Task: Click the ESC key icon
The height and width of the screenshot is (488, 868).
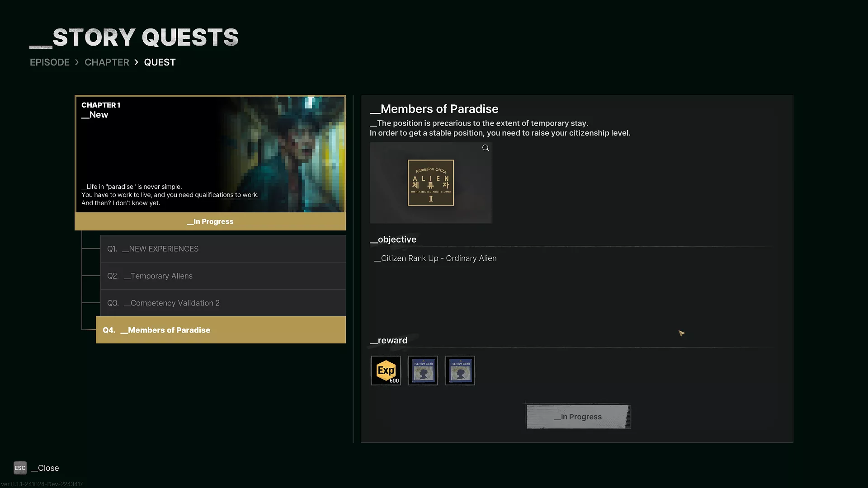Action: (20, 468)
